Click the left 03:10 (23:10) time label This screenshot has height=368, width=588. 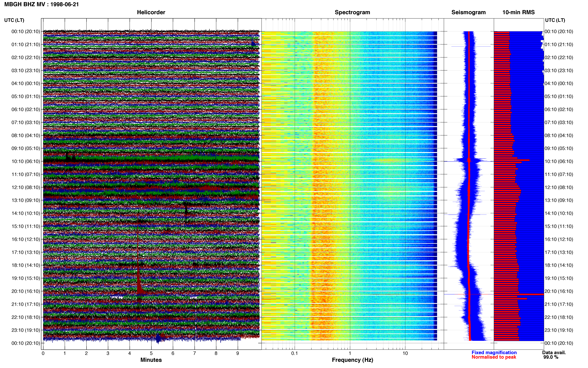point(26,71)
